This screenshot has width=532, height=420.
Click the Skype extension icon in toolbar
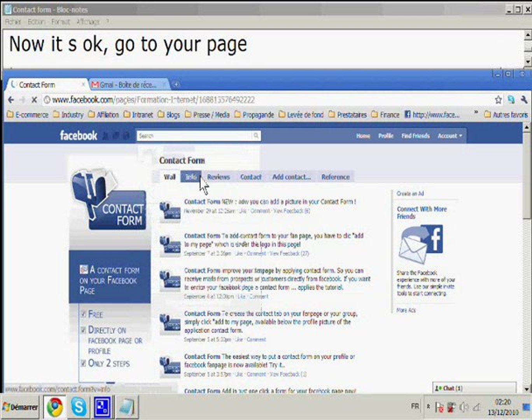click(x=511, y=100)
